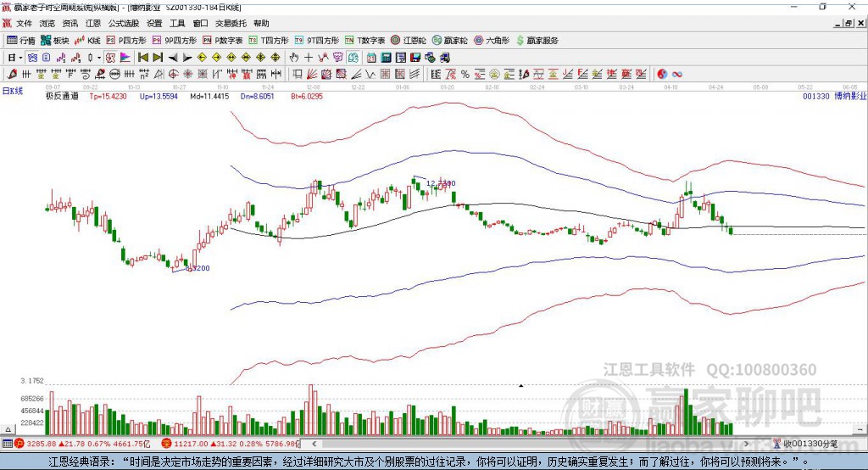Open the 文件 menu
This screenshot has width=868, height=470.
coord(25,23)
